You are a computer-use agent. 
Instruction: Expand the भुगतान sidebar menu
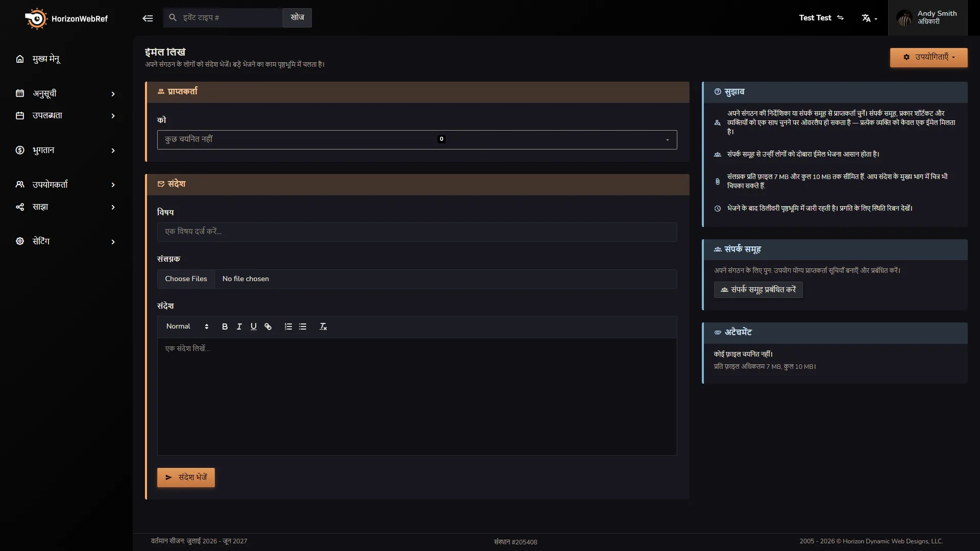tap(66, 151)
